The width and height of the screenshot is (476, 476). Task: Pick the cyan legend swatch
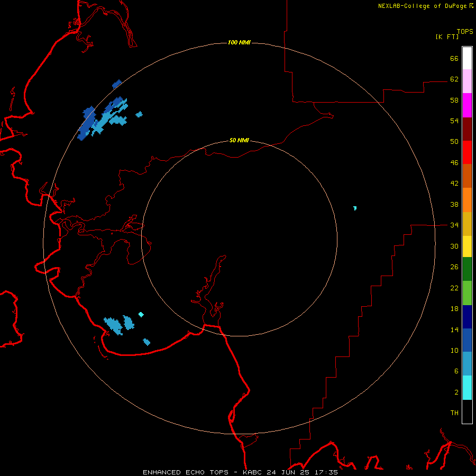pyautogui.click(x=467, y=388)
